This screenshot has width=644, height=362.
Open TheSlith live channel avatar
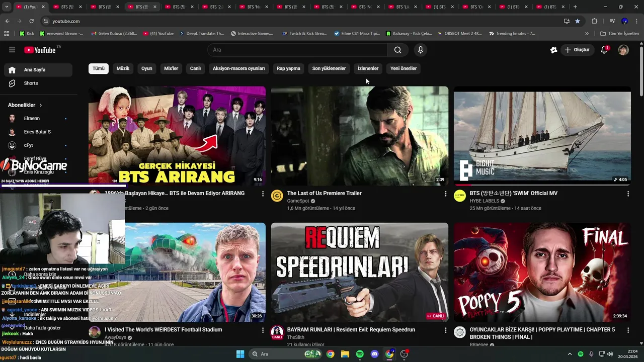point(277,332)
